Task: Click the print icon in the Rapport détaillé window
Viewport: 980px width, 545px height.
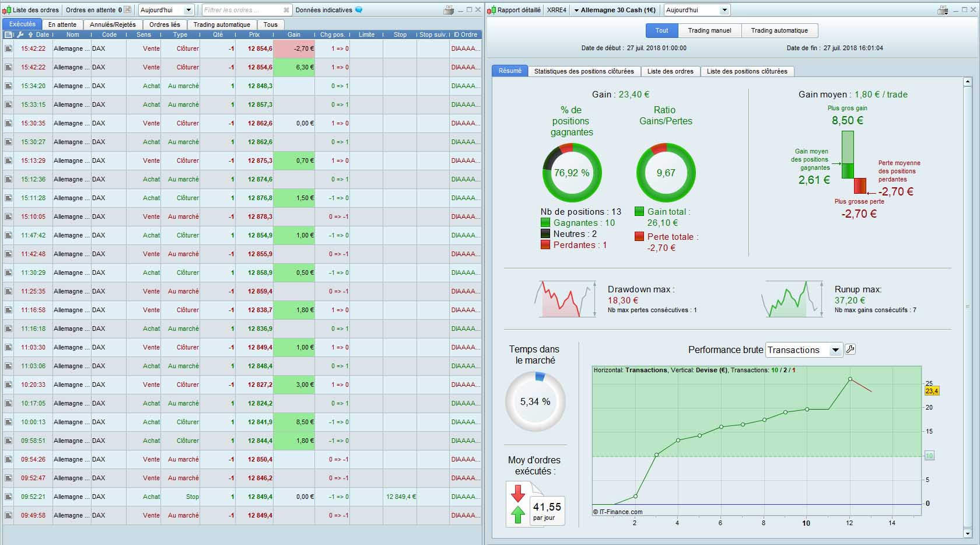Action: (x=943, y=10)
